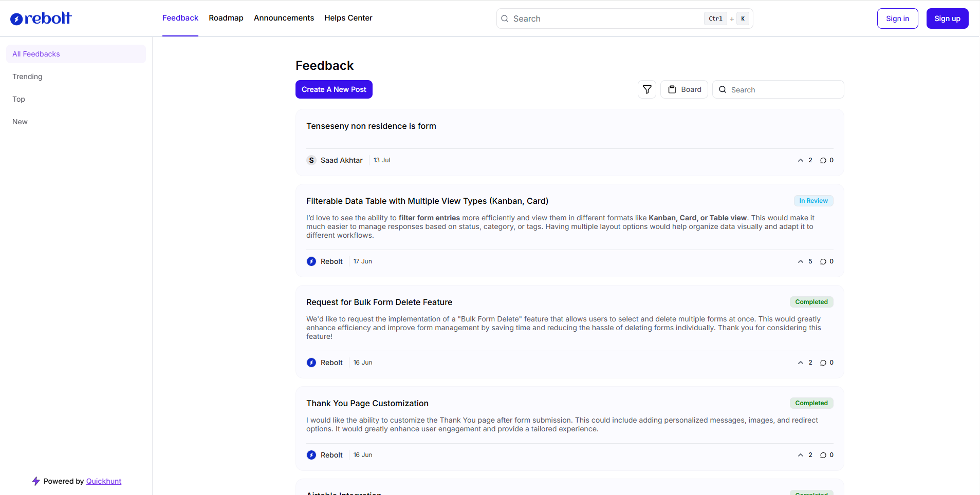Click the In Review status badge
The height and width of the screenshot is (495, 980).
pos(813,201)
